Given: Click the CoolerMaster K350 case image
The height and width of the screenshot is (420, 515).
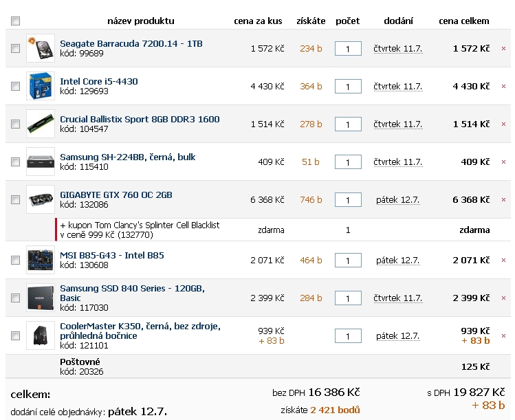Looking at the screenshot, I should 40,335.
